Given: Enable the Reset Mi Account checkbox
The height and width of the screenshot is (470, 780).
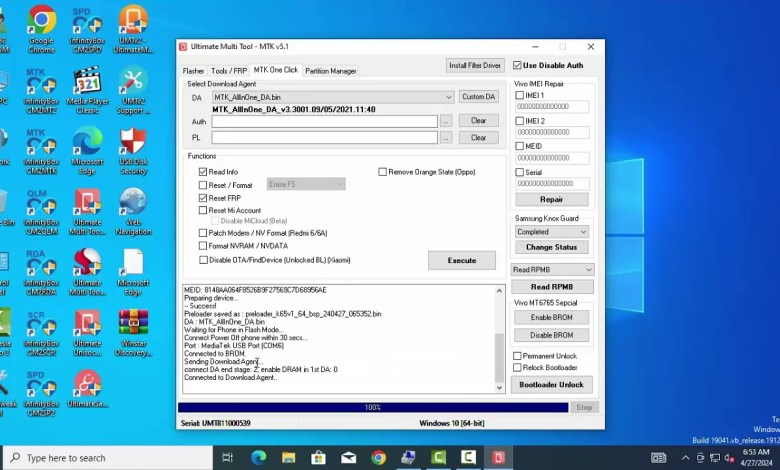Looking at the screenshot, I should point(203,211).
